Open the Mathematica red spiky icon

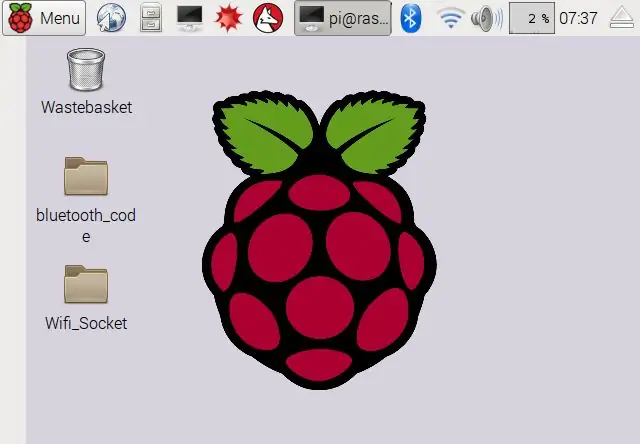pyautogui.click(x=229, y=18)
